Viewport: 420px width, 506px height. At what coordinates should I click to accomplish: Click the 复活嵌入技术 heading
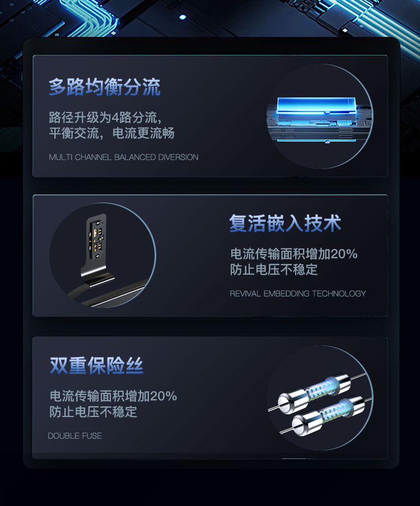pyautogui.click(x=285, y=223)
